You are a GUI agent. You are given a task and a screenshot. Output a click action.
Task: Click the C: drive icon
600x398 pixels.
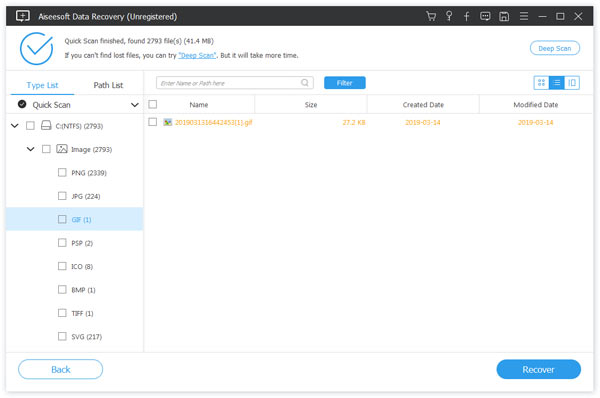pyautogui.click(x=46, y=126)
